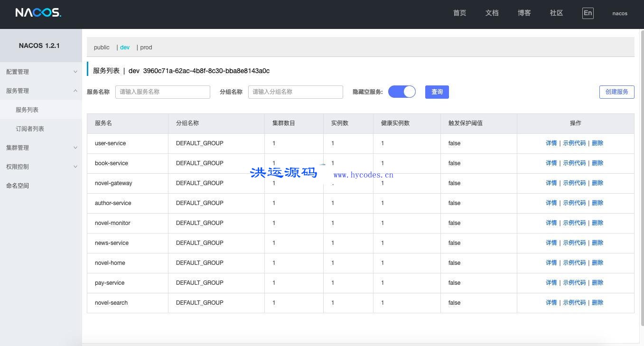Image resolution: width=644 pixels, height=346 pixels.
Task: Switch language with the En icon
Action: point(588,13)
